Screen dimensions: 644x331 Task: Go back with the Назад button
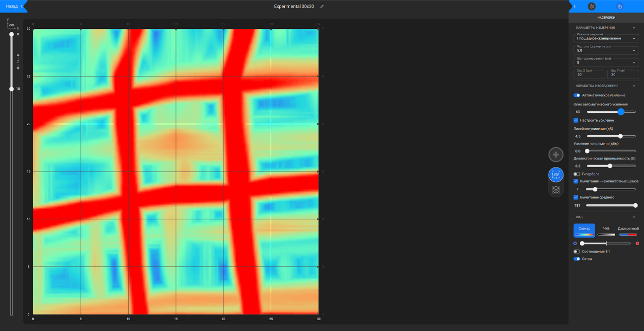(14, 6)
